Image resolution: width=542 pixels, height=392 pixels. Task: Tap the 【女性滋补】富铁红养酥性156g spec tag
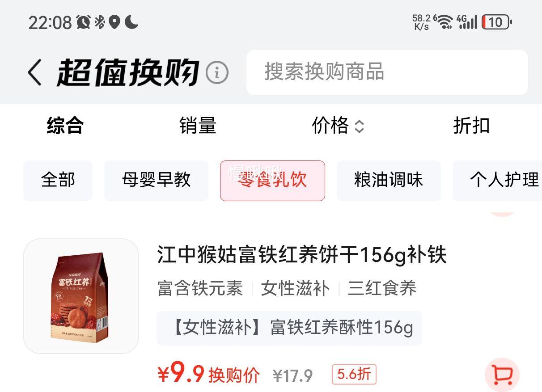(x=289, y=328)
